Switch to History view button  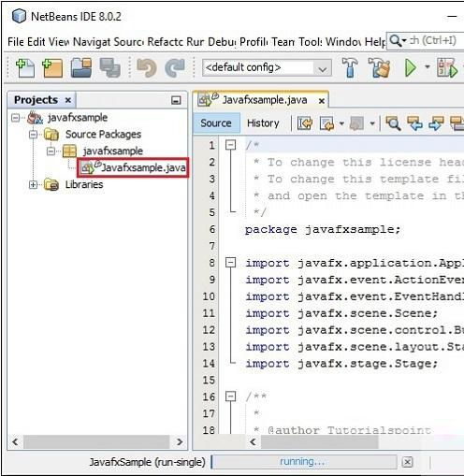click(x=263, y=123)
